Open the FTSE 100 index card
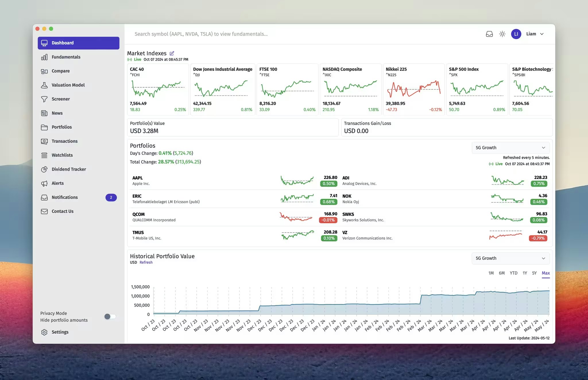588x380 pixels. 287,90
